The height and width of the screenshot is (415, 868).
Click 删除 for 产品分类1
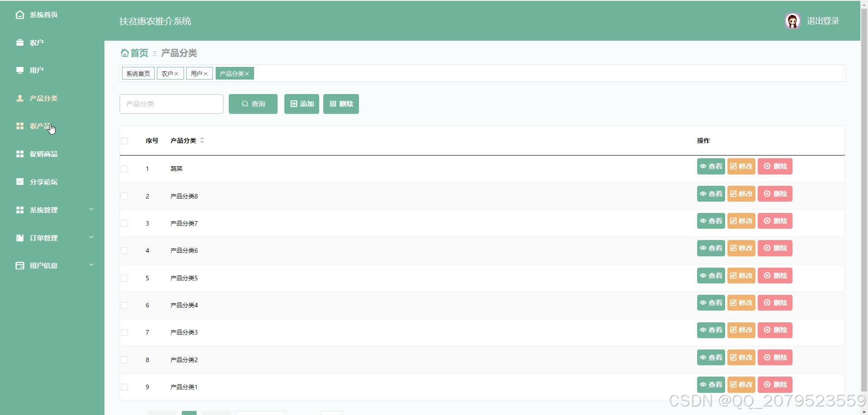(x=775, y=385)
